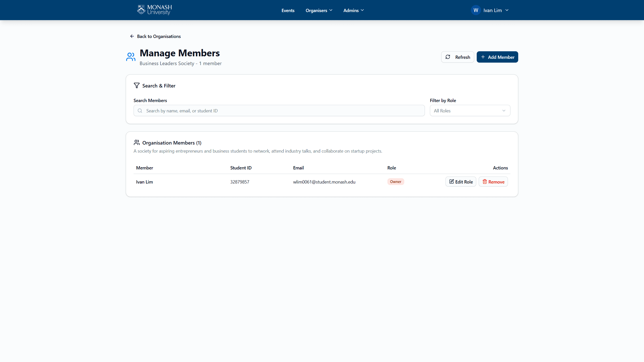
Task: Click the magnifier search icon
Action: [x=140, y=111]
